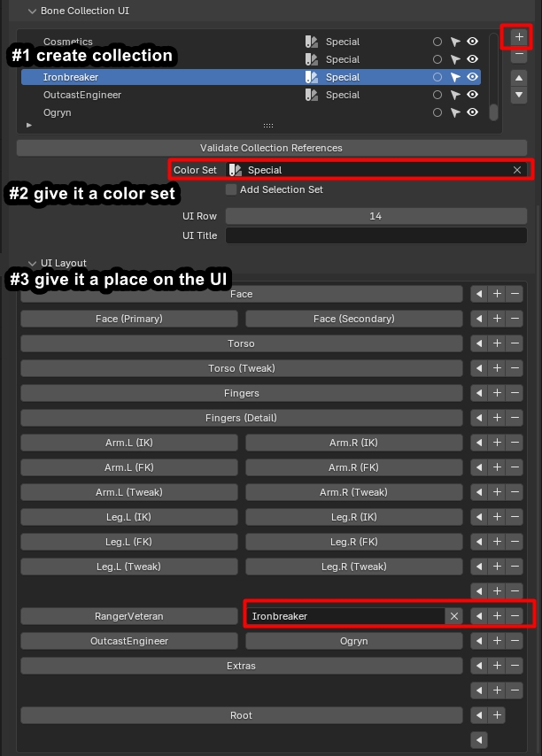The width and height of the screenshot is (542, 756).
Task: Click the collection list scrollbar
Action: pyautogui.click(x=493, y=112)
